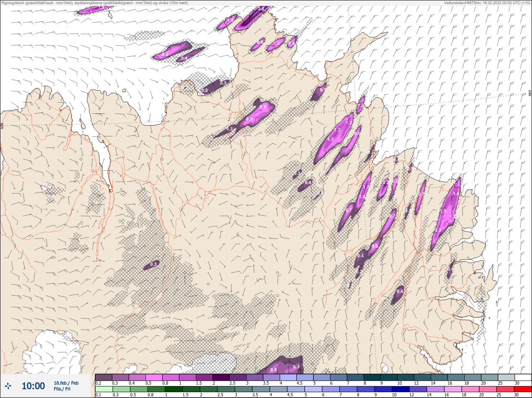This screenshot has width=532, height=398.
Task: Select the dark teal upper swatch between 8 and 9
Action: [x=372, y=378]
